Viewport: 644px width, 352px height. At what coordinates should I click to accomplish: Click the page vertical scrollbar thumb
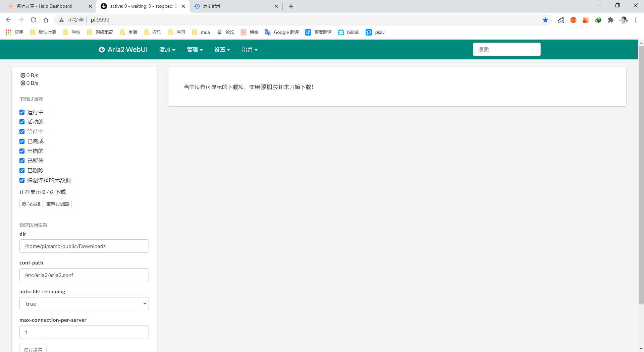pos(641,175)
